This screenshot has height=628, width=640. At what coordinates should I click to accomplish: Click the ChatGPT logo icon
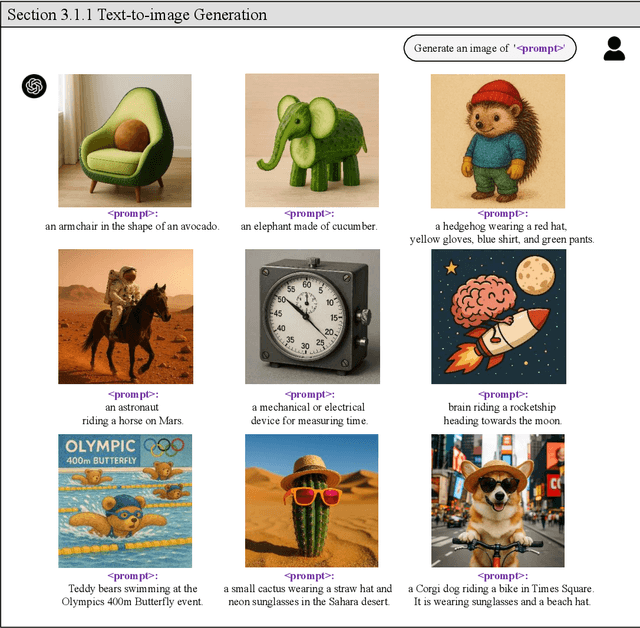pos(35,87)
